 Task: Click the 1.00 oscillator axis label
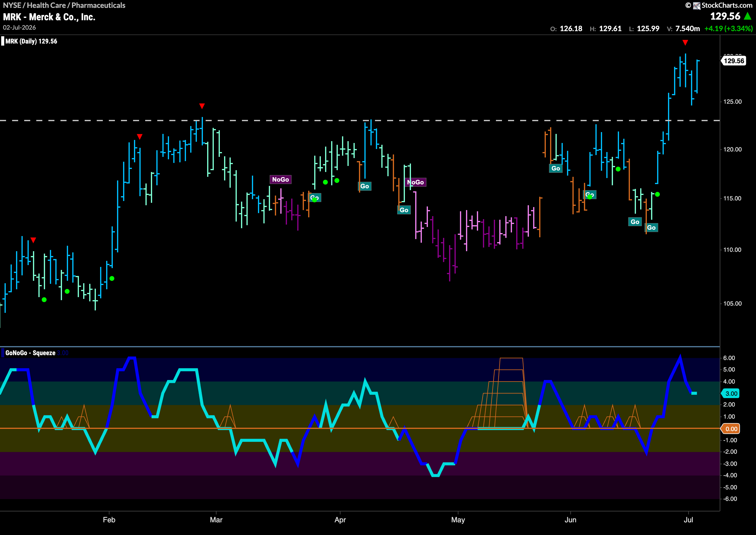[729, 417]
